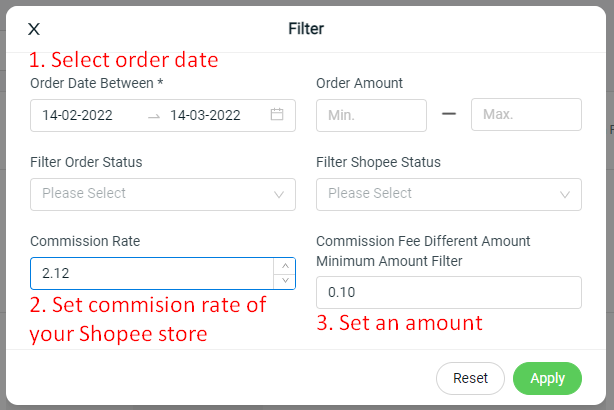Select the start date 14-02-2022 field
This screenshot has width=614, height=410.
click(78, 116)
